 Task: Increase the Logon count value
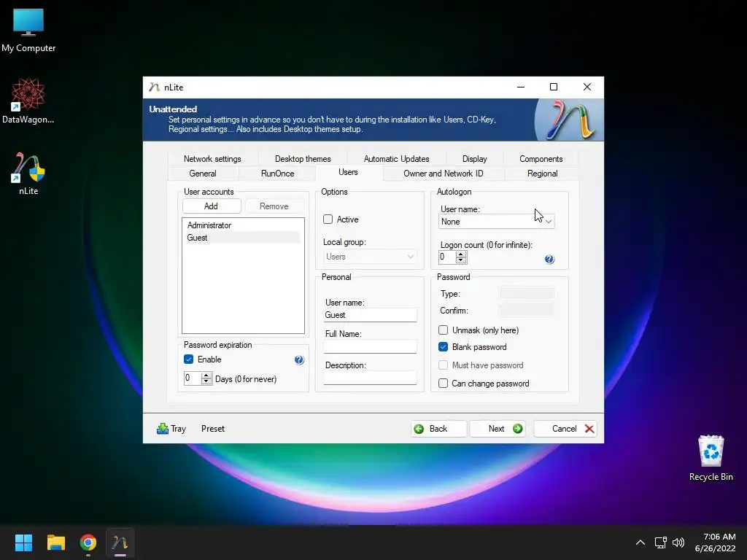[x=461, y=254]
